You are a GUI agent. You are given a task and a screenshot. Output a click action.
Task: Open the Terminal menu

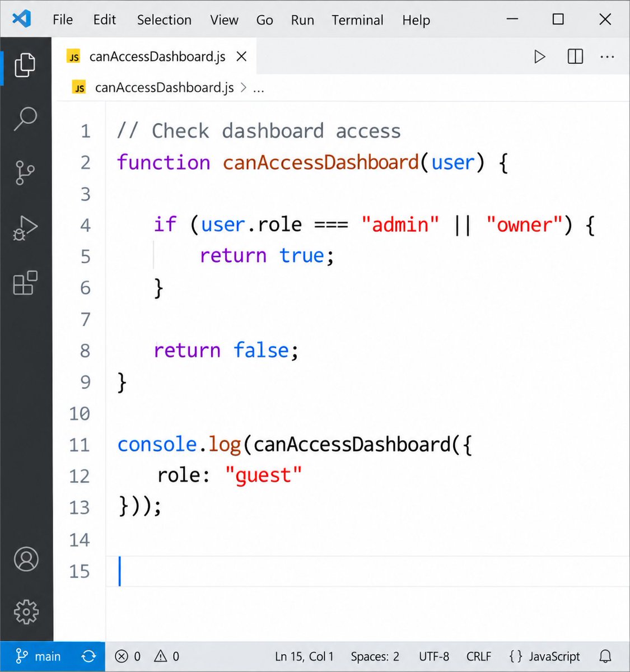pos(357,20)
